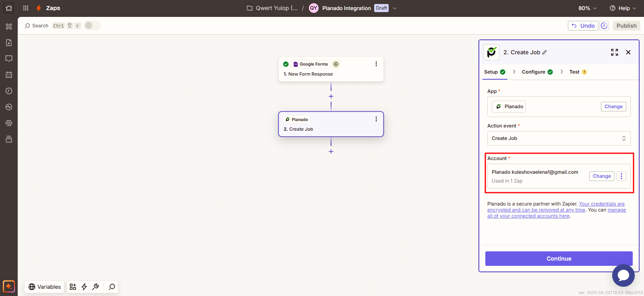This screenshot has height=296, width=644.
Task: Add step after Planado Create Job
Action: click(331, 152)
